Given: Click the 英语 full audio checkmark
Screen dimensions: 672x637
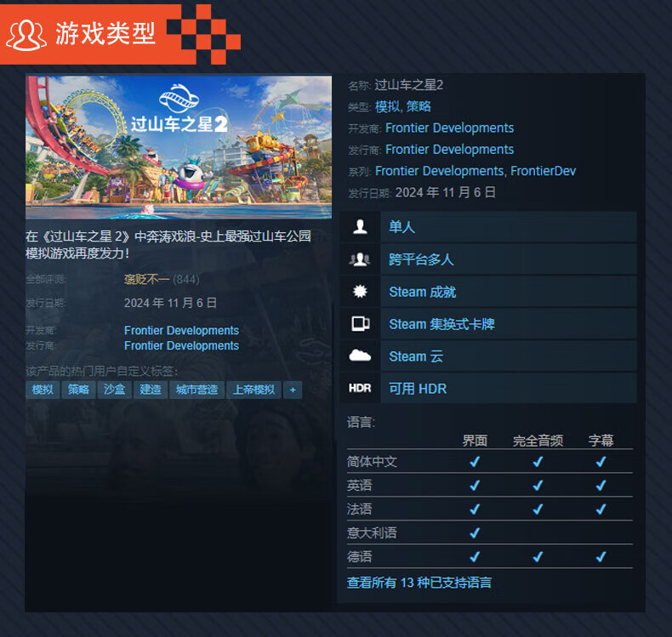Looking at the screenshot, I should click(x=538, y=486).
